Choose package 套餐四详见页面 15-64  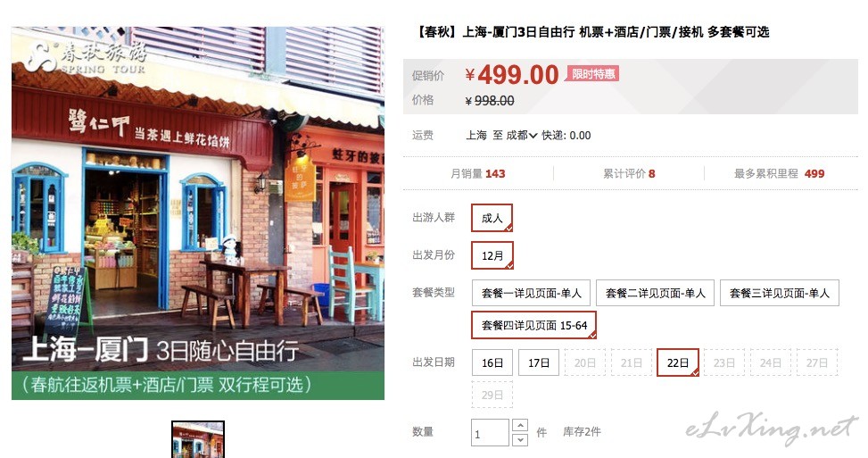click(533, 325)
